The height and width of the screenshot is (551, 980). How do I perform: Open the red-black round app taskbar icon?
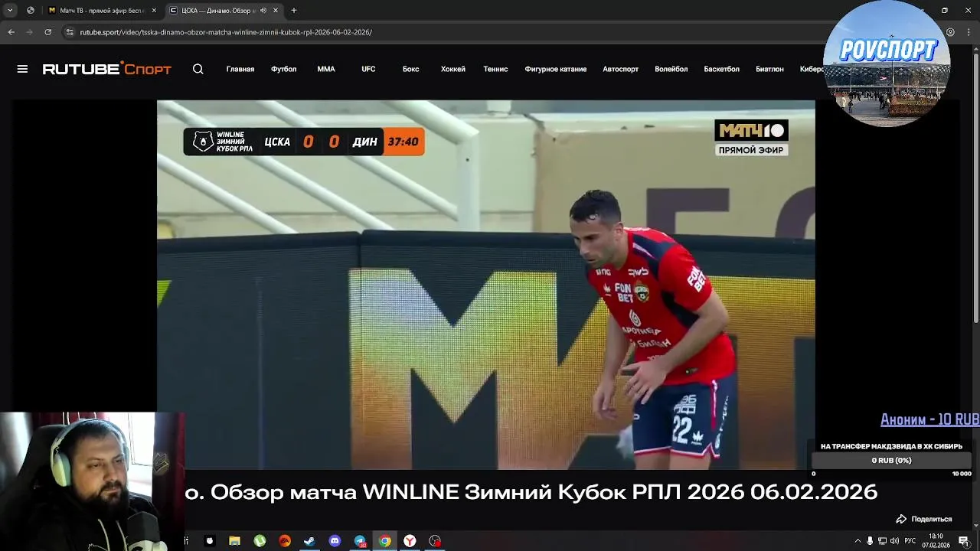click(x=435, y=541)
